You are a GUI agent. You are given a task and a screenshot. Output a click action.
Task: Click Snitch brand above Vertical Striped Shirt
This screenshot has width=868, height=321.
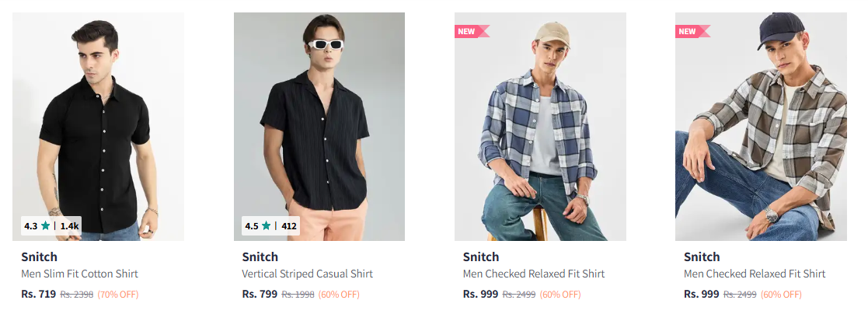tap(260, 256)
